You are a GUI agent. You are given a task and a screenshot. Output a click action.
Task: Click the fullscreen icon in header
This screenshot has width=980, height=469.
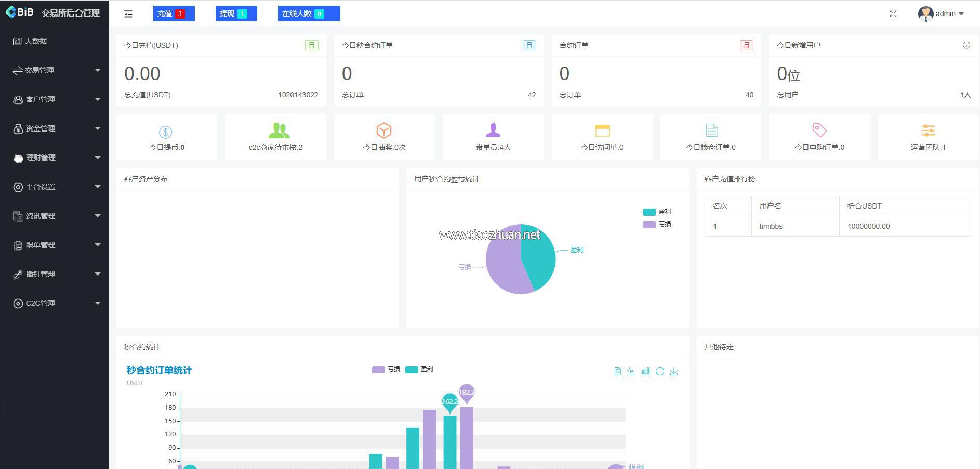[x=893, y=14]
